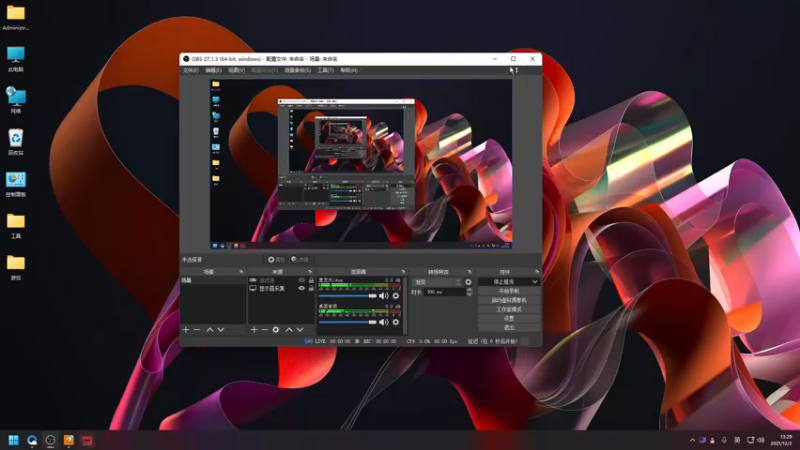Mute the 桌面音频 track speaker
Screen dimensions: 800x450
[x=384, y=322]
